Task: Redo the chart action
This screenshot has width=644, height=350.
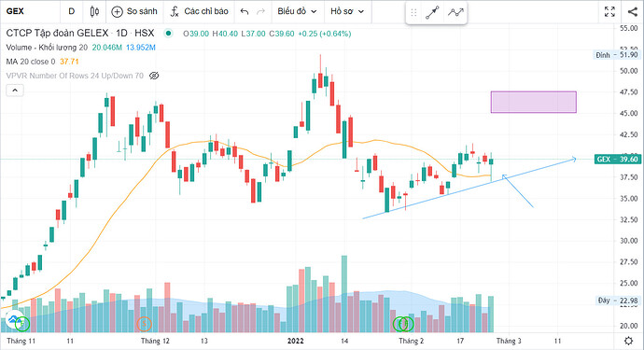Action: click(260, 11)
